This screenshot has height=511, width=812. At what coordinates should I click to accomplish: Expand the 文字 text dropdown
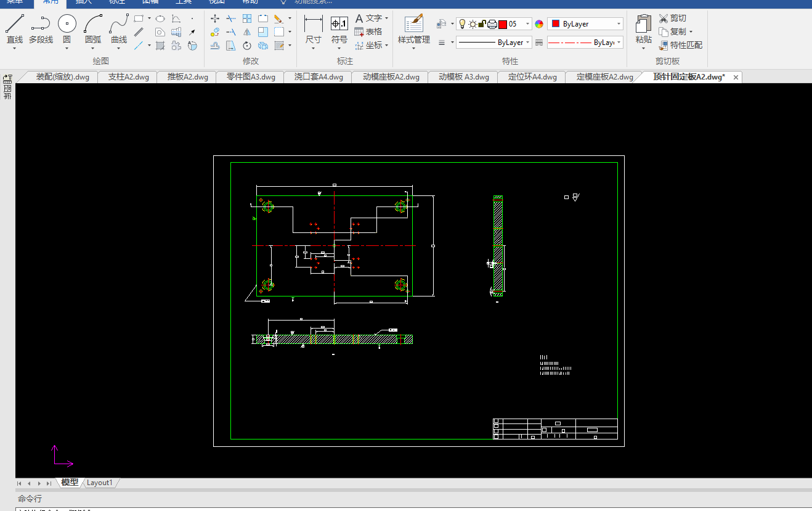pos(386,18)
